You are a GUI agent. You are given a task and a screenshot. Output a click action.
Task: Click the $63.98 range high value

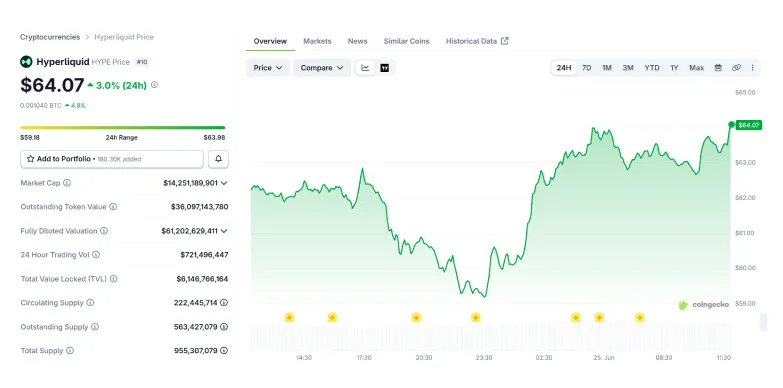click(214, 137)
